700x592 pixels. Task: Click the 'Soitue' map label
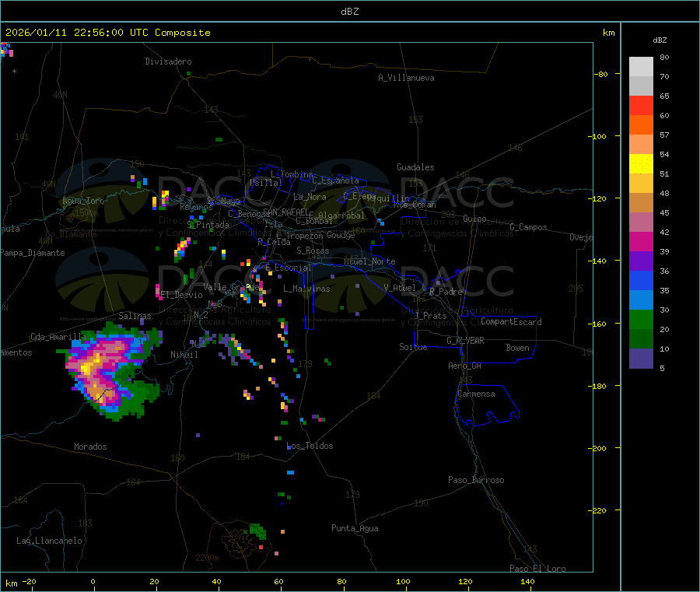click(413, 347)
